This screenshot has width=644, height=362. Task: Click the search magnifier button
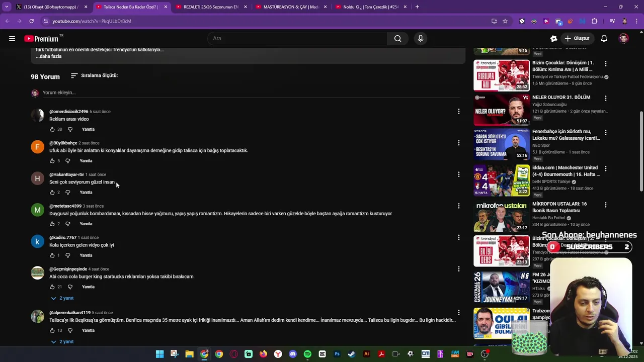pos(397,39)
